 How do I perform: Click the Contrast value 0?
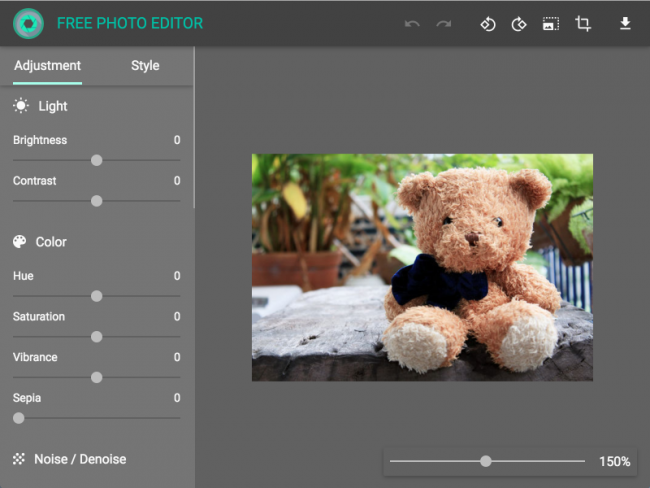tap(177, 181)
